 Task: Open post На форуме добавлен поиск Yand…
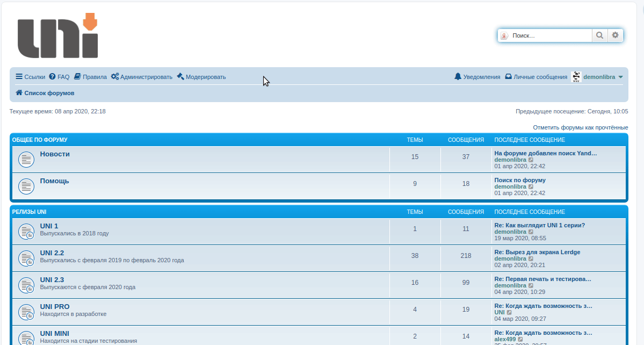click(x=545, y=153)
